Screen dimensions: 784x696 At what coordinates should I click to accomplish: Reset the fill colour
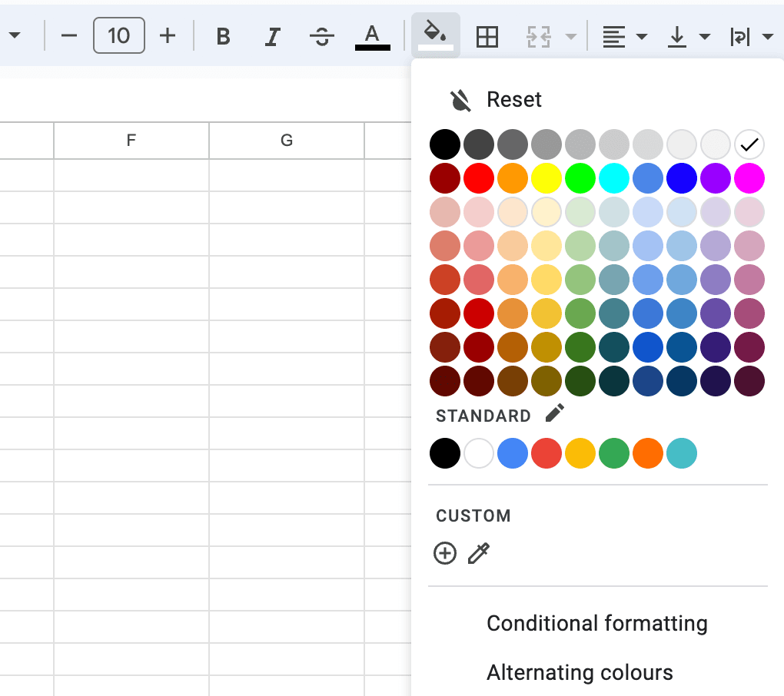(x=496, y=100)
